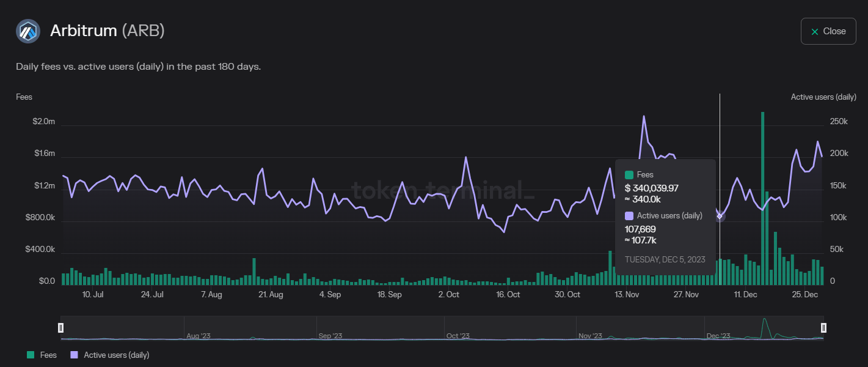The image size is (868, 367).
Task: Click the 'Active users (daily)' axis title
Action: point(823,97)
